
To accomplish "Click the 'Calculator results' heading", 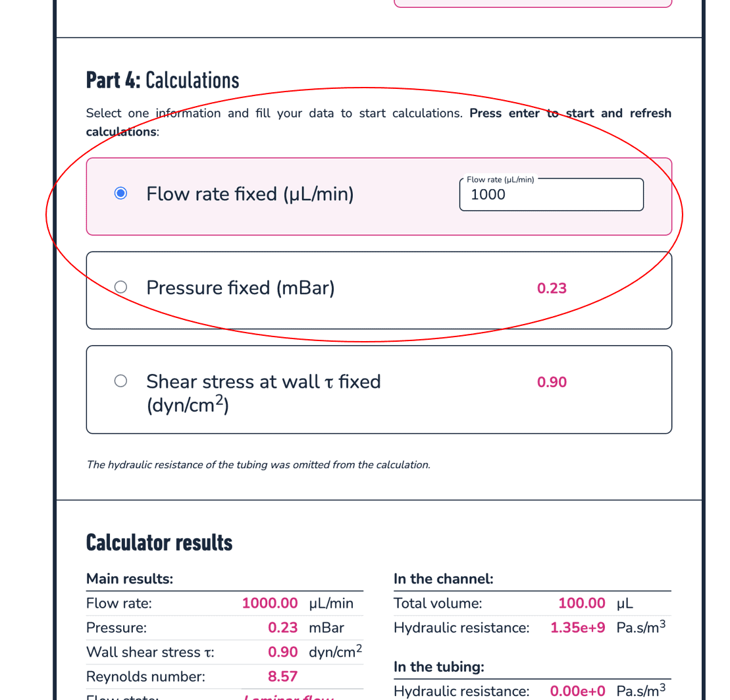I will tap(159, 543).
